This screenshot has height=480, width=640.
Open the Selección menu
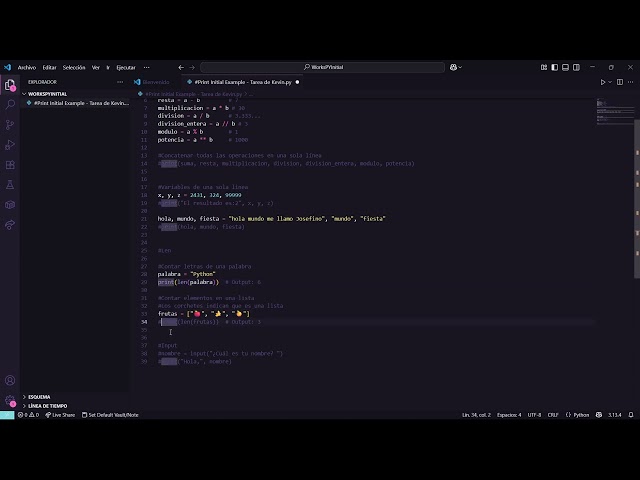74,67
